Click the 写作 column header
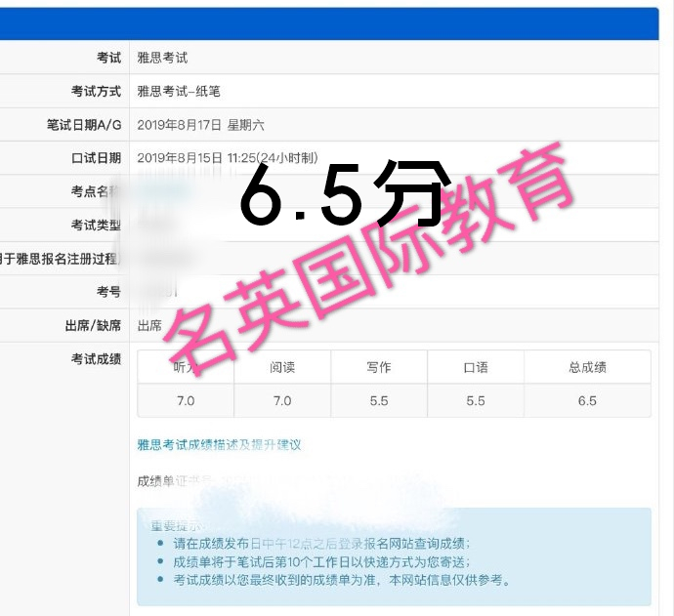 379,367
